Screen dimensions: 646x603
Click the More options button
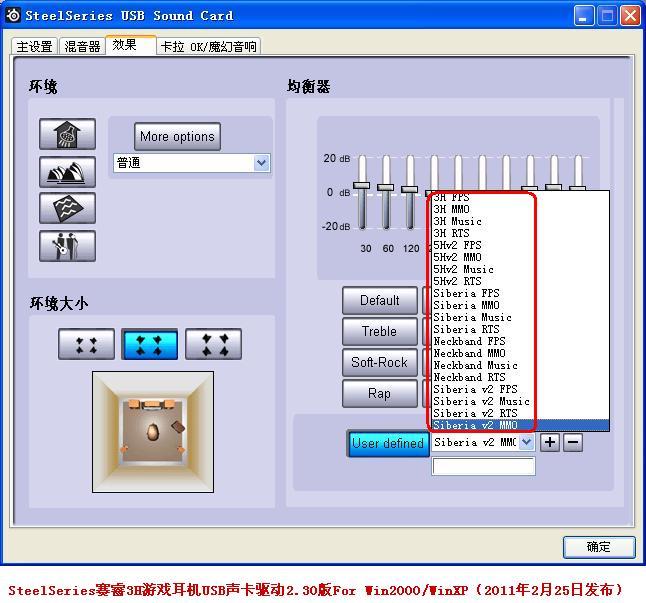pos(177,136)
